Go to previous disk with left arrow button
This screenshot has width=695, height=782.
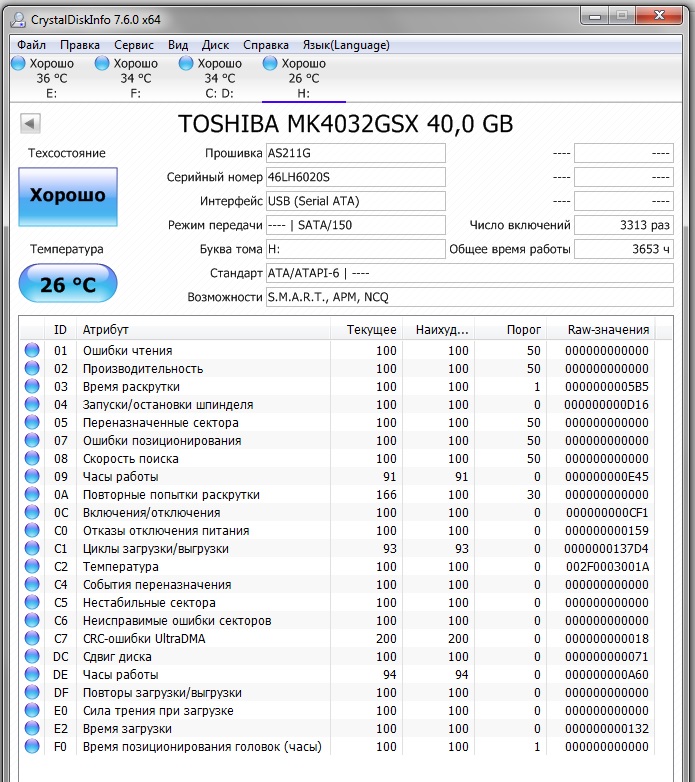click(30, 123)
